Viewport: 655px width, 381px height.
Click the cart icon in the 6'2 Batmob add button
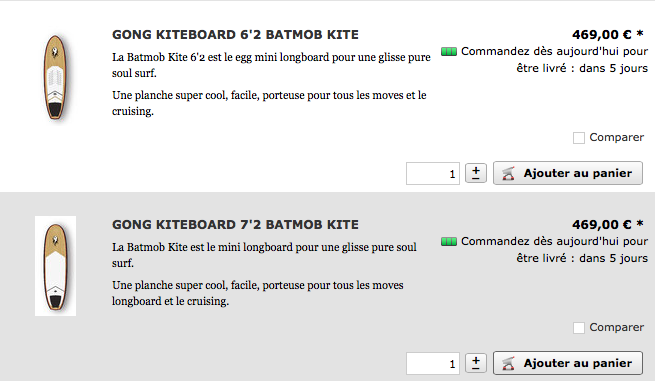(x=508, y=173)
